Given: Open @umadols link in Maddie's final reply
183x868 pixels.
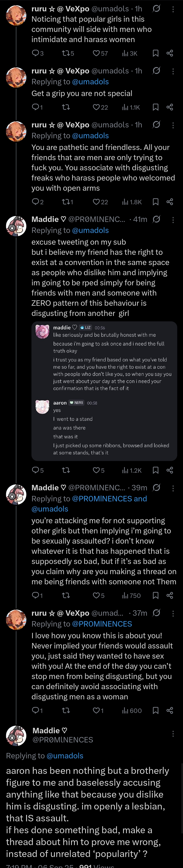Looking at the screenshot, I should (x=65, y=756).
